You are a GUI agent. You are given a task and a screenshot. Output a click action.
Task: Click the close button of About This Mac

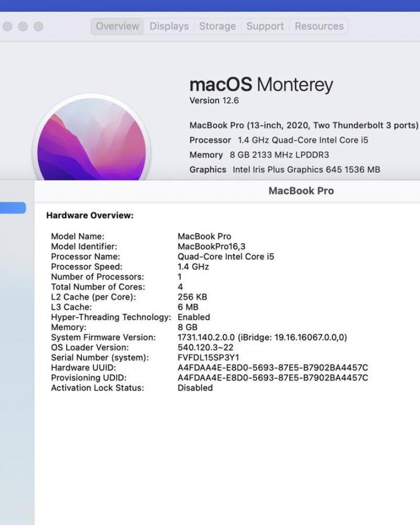7,26
